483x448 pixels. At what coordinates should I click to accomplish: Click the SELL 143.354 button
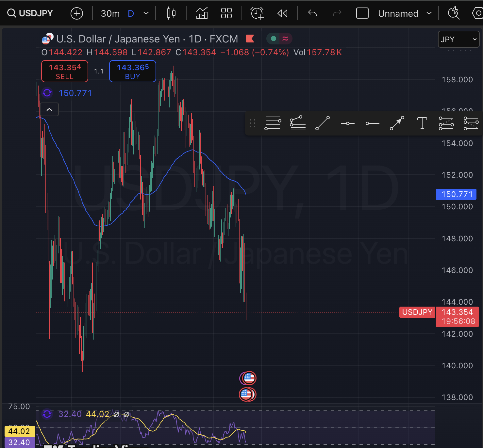coord(65,71)
